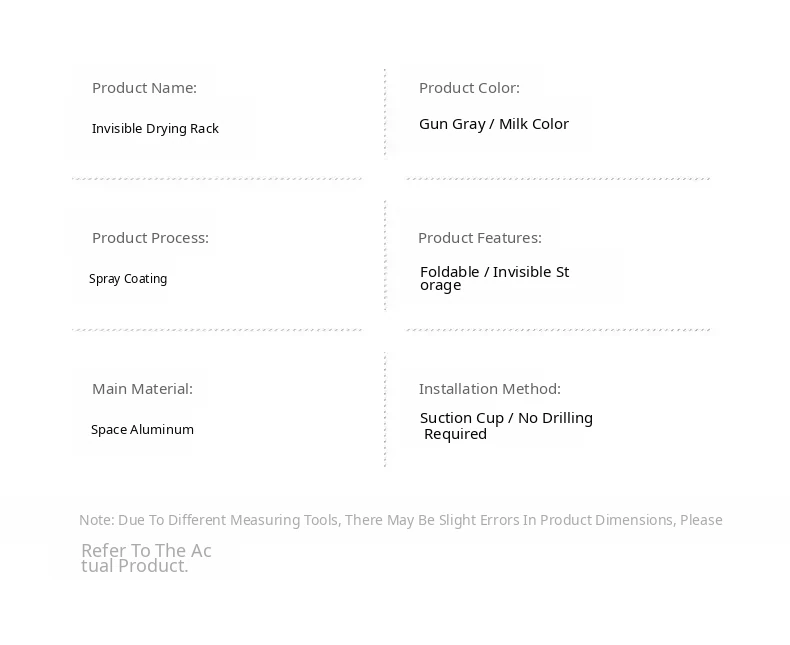
Task: Click the Product Color label
Action: (469, 88)
